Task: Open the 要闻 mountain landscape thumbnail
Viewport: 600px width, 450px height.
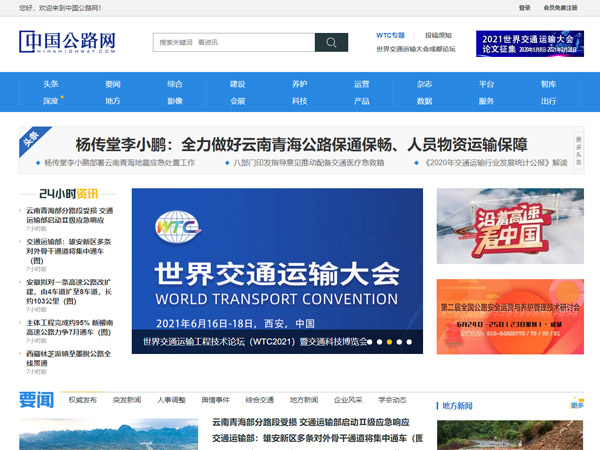Action: pyautogui.click(x=109, y=434)
